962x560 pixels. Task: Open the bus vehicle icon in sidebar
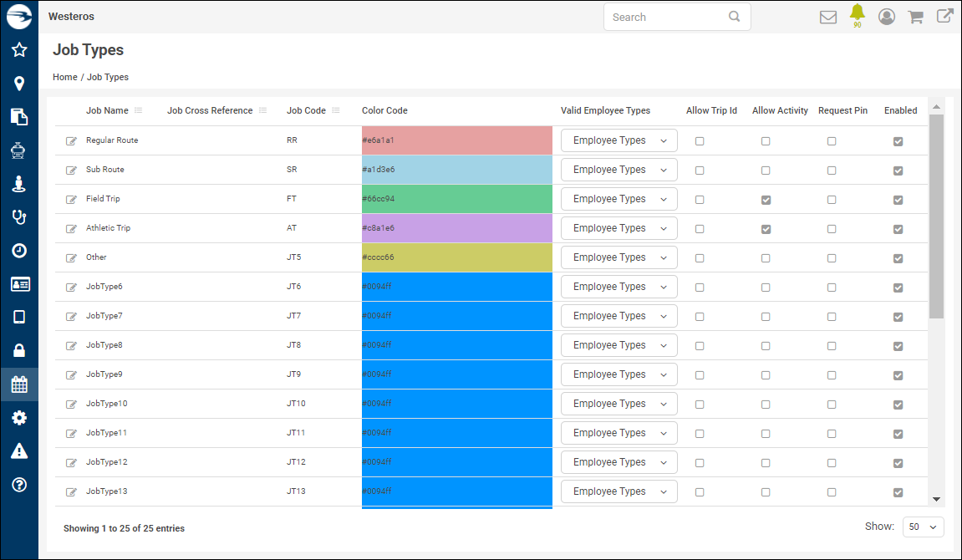click(18, 150)
